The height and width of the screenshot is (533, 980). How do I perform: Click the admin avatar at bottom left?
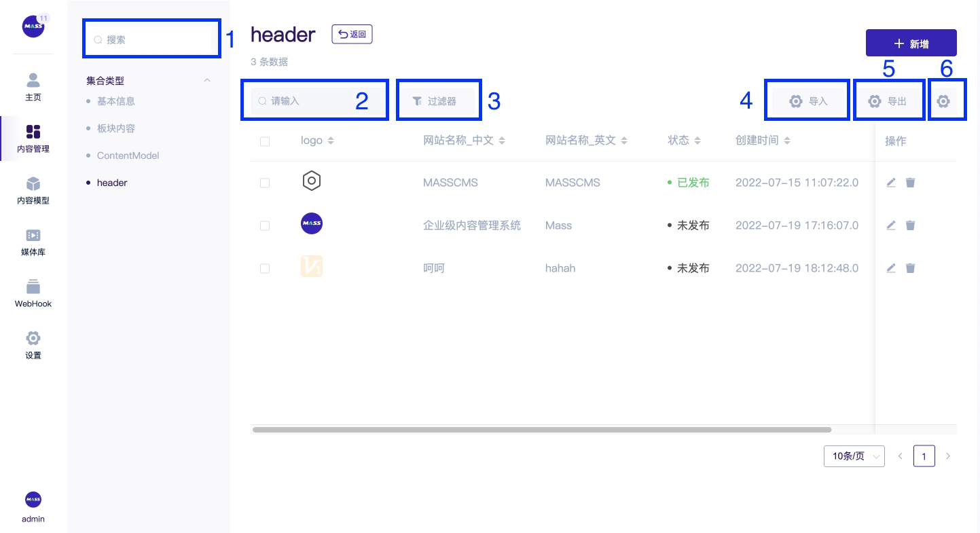tap(33, 500)
